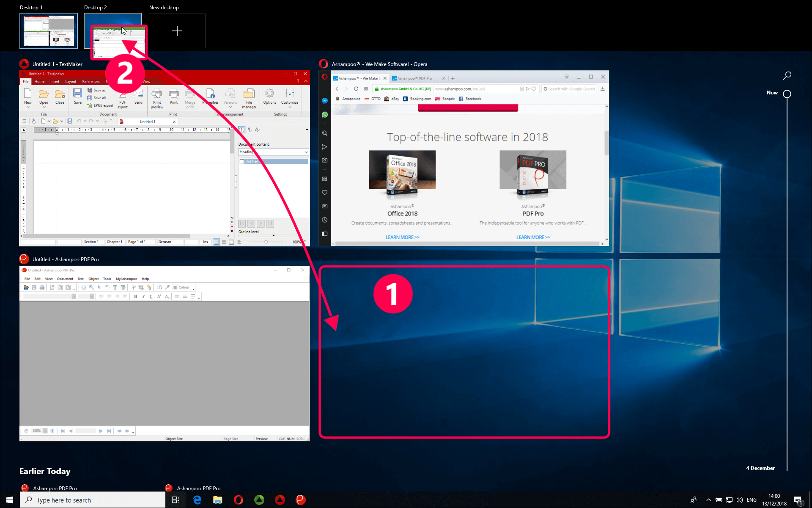Viewport: 812px width, 508px height.
Task: Open the 150% zoom dropdown in PDF Pro
Action: 45,431
